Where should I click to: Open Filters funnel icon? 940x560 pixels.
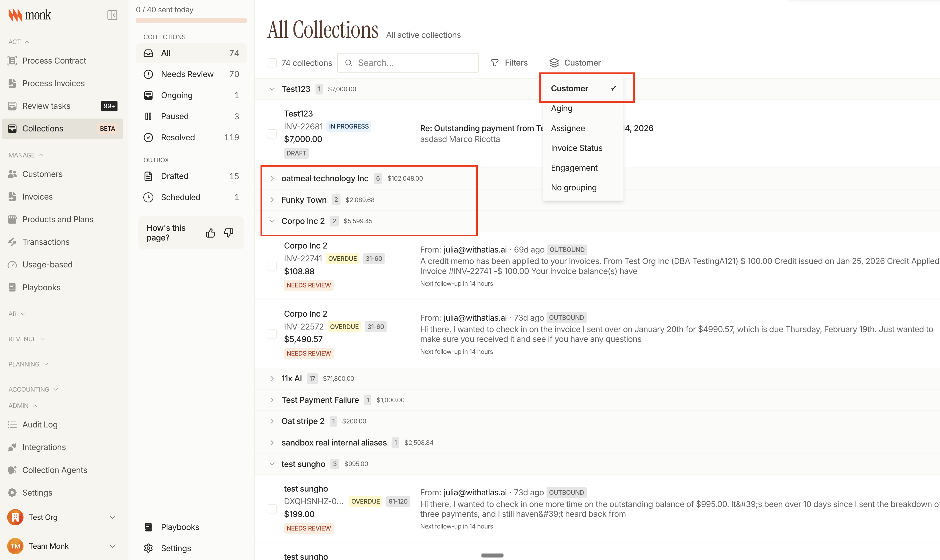click(x=495, y=63)
